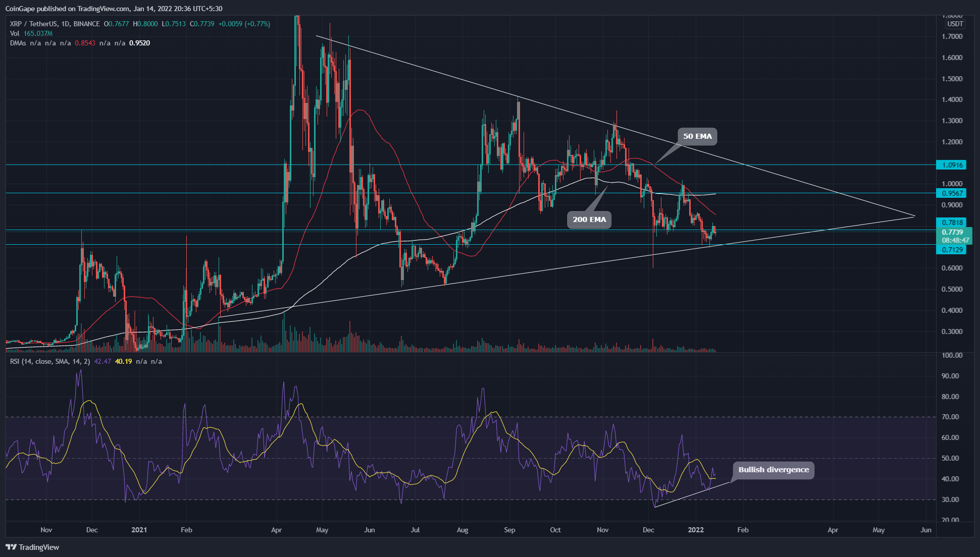Click the purple RSI value 42.47
Image resolution: width=980 pixels, height=557 pixels.
pos(102,361)
